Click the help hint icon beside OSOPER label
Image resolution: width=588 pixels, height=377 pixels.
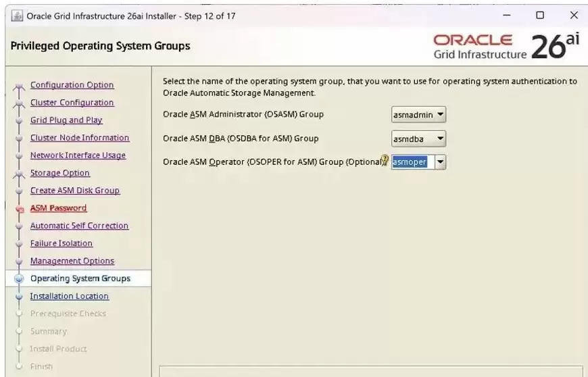pyautogui.click(x=385, y=160)
